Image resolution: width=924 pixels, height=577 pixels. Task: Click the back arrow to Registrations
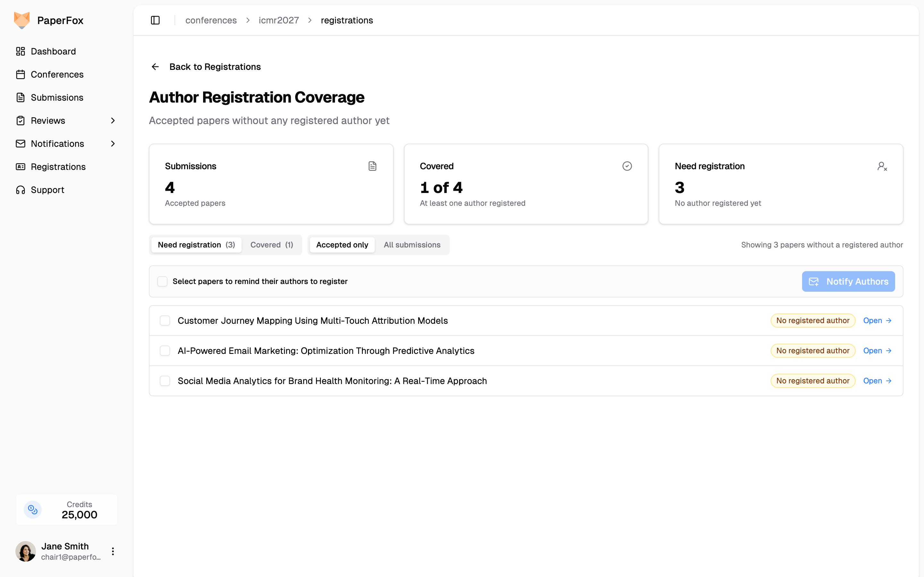tap(155, 67)
